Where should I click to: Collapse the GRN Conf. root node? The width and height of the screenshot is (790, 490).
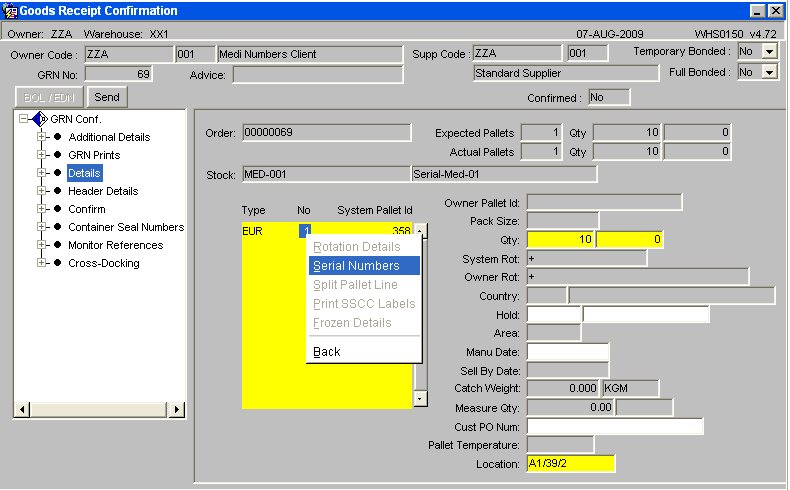click(x=23, y=119)
